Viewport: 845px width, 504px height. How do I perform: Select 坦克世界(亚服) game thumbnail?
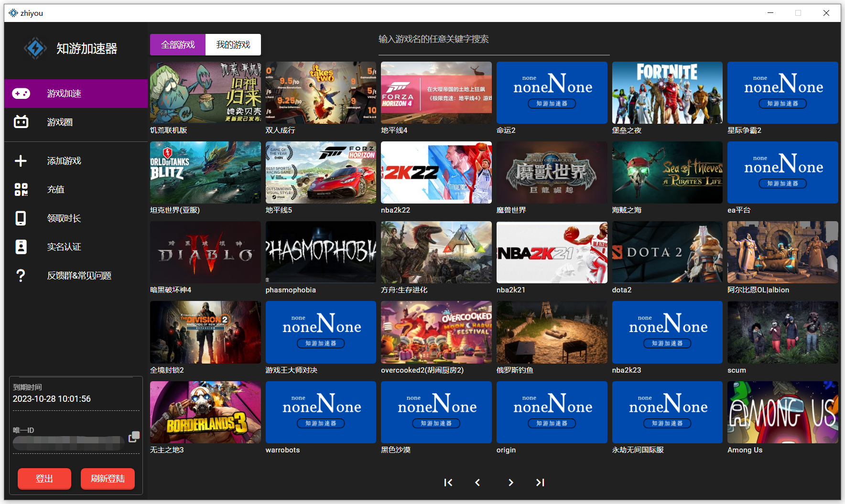click(x=206, y=172)
